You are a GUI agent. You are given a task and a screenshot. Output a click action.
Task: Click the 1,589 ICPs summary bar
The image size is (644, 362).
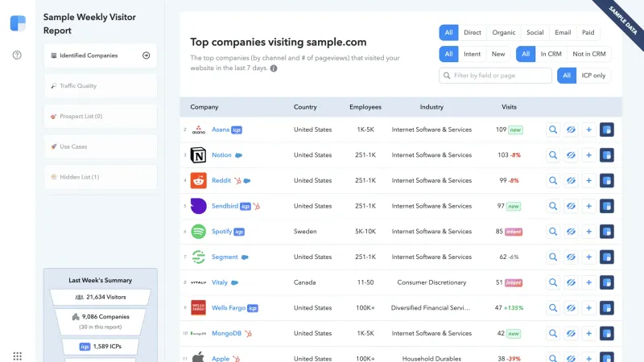coord(100,347)
